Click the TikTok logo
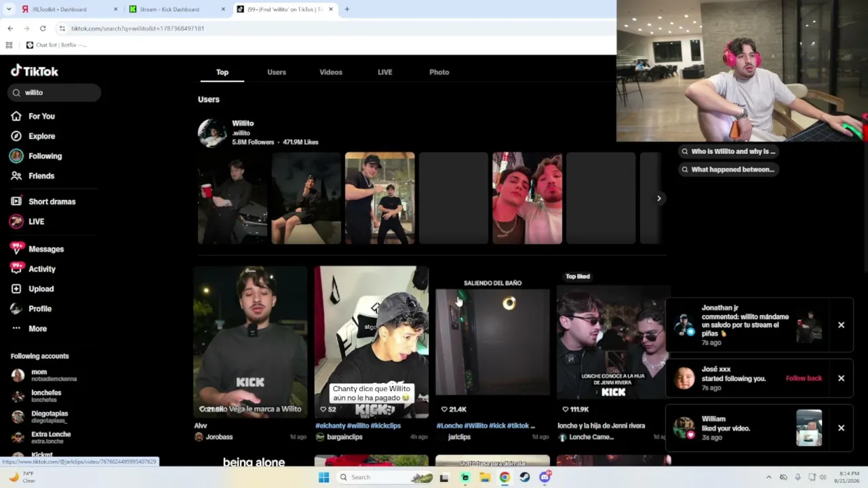 [x=35, y=71]
